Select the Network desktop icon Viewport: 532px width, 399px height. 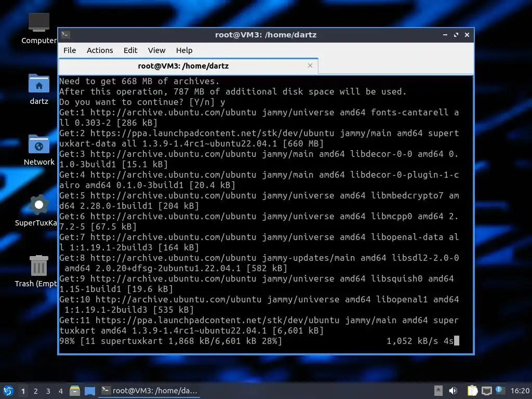pyautogui.click(x=39, y=150)
